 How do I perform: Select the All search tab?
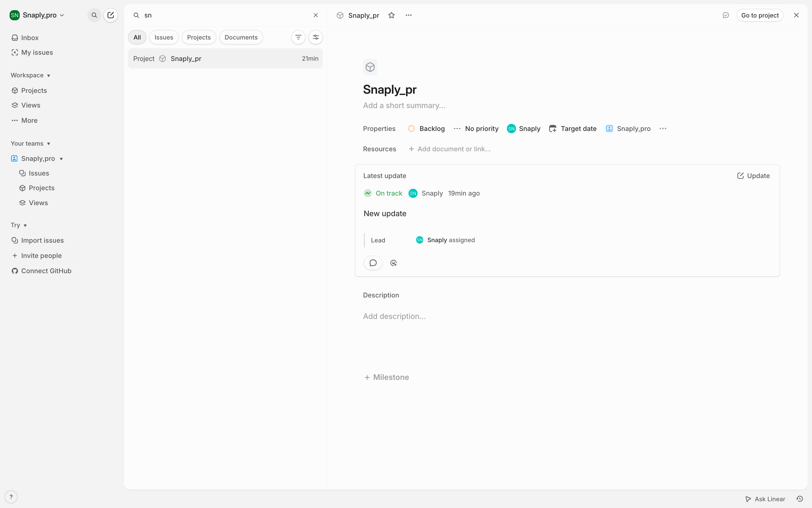pyautogui.click(x=137, y=37)
